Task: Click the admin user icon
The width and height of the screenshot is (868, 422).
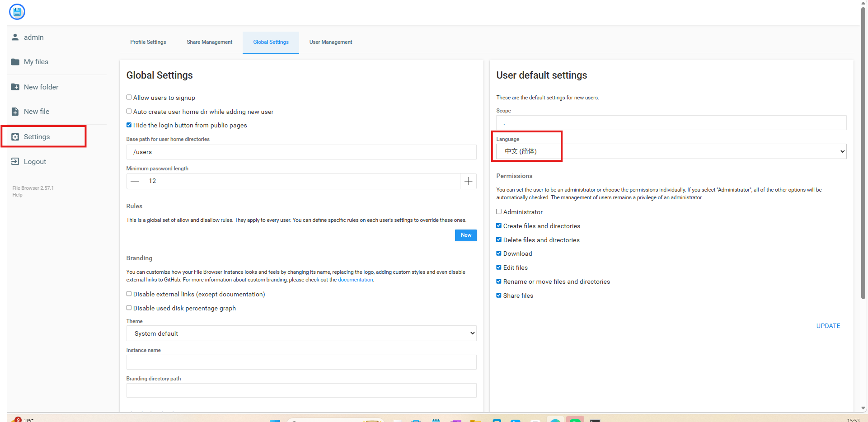Action: coord(15,37)
